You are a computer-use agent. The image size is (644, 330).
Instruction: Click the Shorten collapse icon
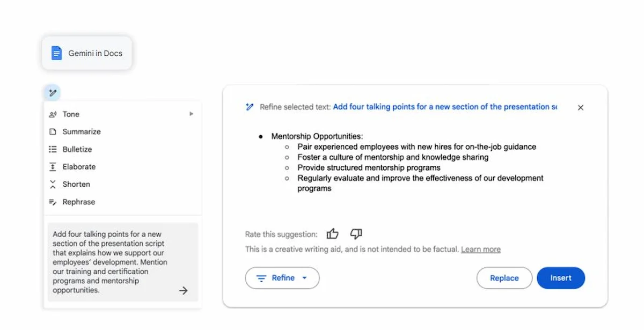click(x=53, y=185)
